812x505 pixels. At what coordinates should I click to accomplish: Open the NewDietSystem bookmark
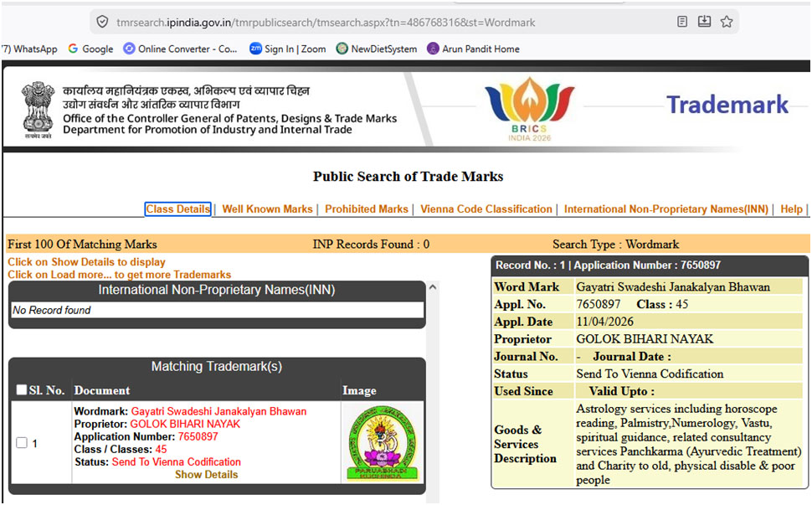[x=376, y=49]
